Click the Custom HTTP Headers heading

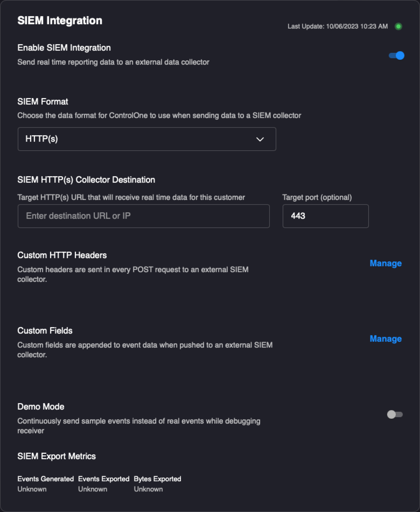62,255
